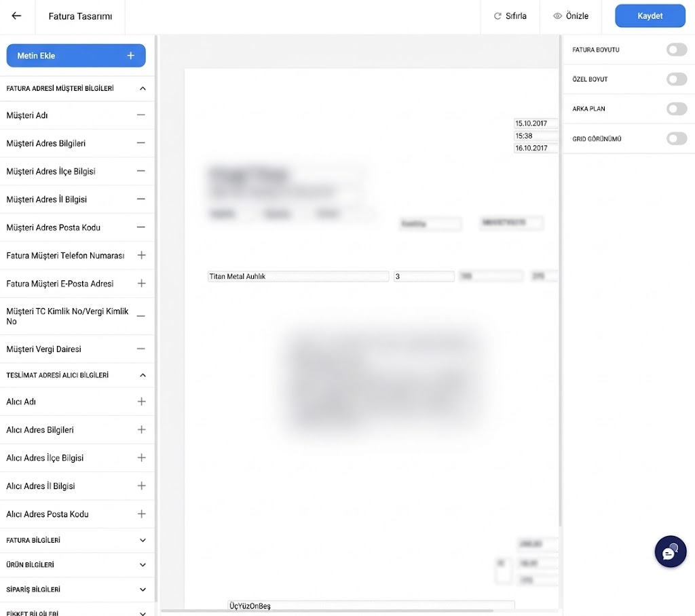The width and height of the screenshot is (695, 616).
Task: Remove Müşteri Vergi Dairesi field
Action: [x=141, y=349]
